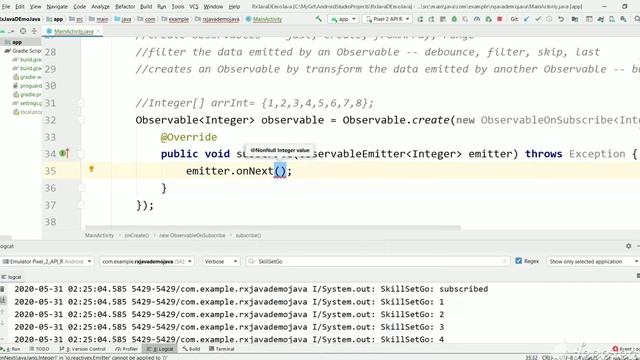Click the MainActivity breadcrumb in the navigation bar
This screenshot has height=360, width=640.
[264, 19]
